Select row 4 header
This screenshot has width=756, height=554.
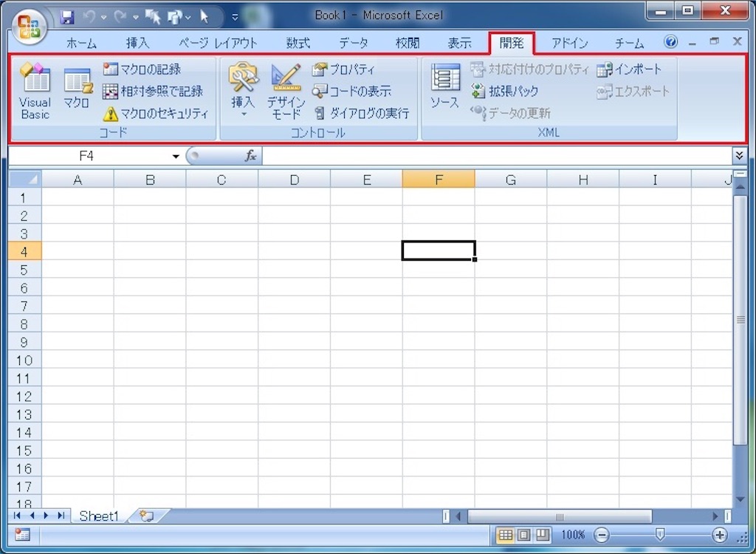(24, 251)
